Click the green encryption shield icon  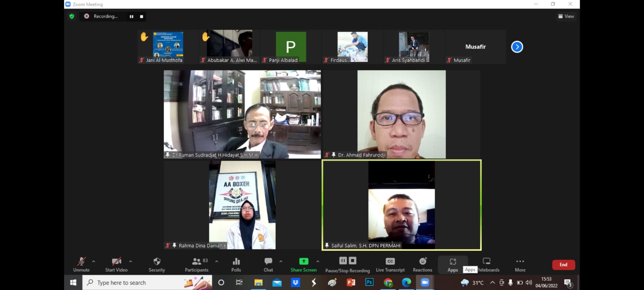pyautogui.click(x=72, y=17)
